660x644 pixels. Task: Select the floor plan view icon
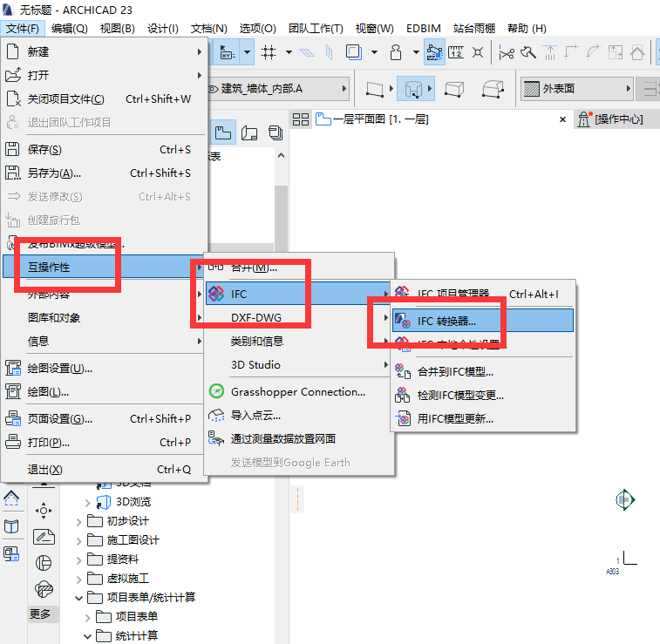pyautogui.click(x=223, y=133)
